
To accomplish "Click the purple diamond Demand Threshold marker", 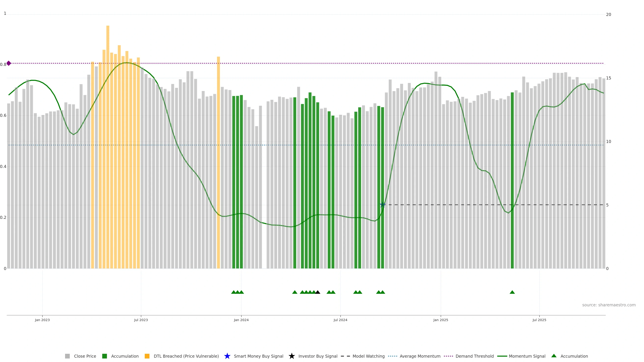I will pyautogui.click(x=9, y=63).
